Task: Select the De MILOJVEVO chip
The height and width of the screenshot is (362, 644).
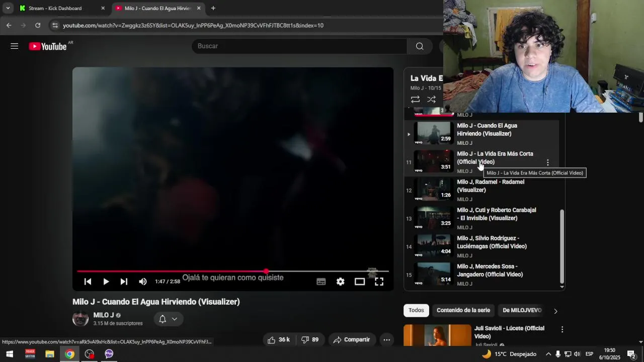Action: point(522,310)
